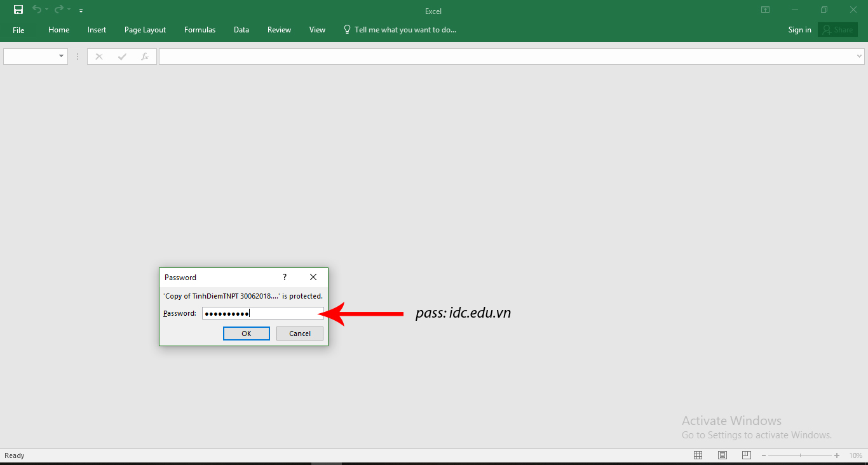Click the zoom slider in status bar
The height and width of the screenshot is (465, 868).
[800, 455]
